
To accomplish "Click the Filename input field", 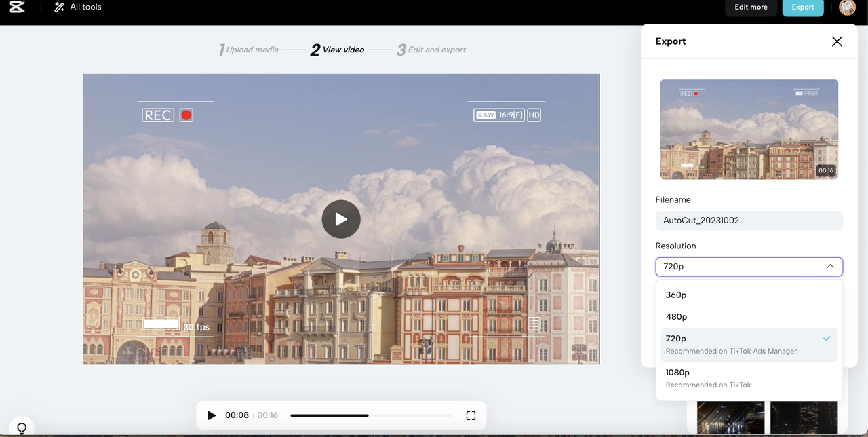I will 749,221.
